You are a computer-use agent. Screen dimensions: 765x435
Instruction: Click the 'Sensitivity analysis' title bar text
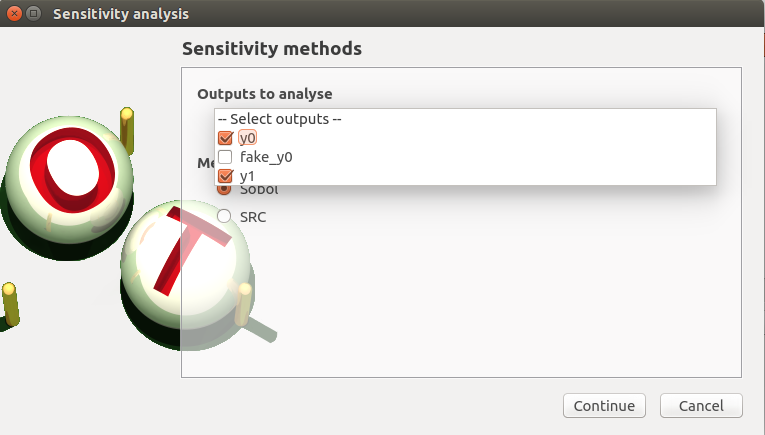[121, 14]
